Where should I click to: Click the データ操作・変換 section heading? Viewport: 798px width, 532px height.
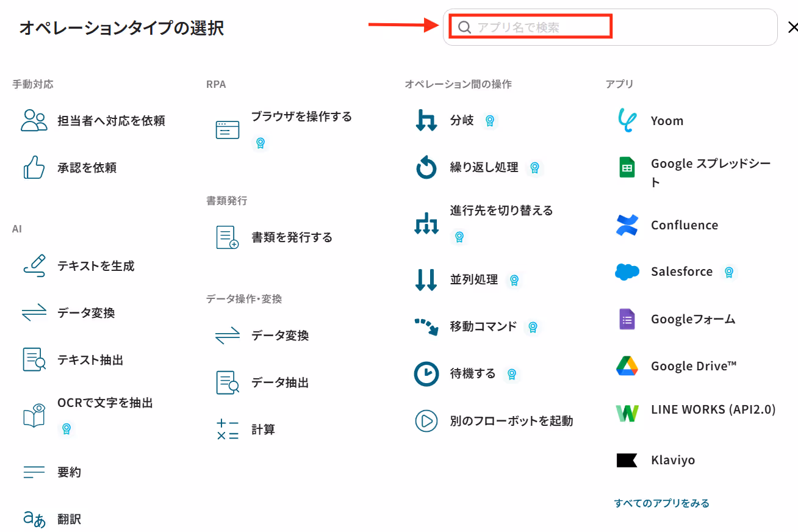(x=244, y=299)
